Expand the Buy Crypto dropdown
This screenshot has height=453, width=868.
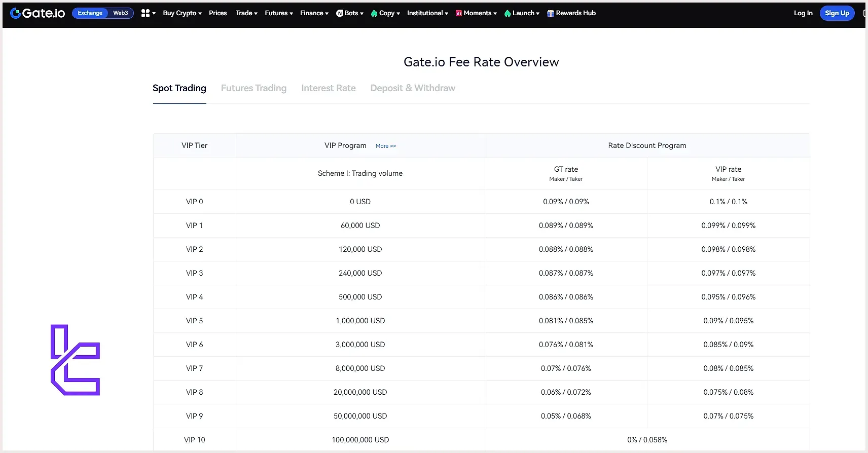tap(182, 13)
